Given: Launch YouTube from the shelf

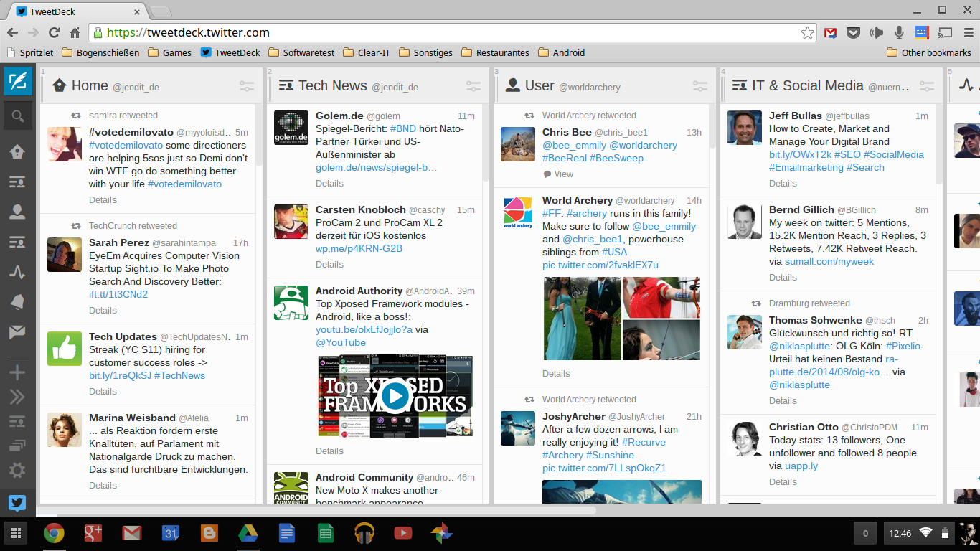Looking at the screenshot, I should coord(403,533).
